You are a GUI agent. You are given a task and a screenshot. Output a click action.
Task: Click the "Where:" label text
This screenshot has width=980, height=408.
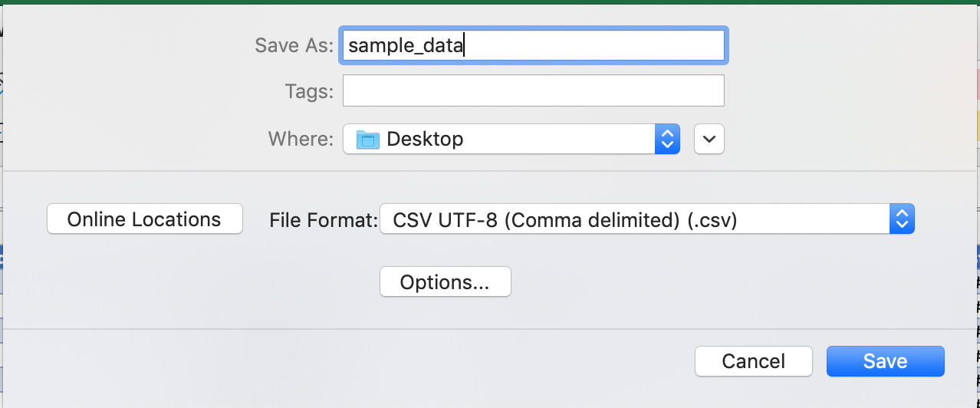click(x=301, y=139)
